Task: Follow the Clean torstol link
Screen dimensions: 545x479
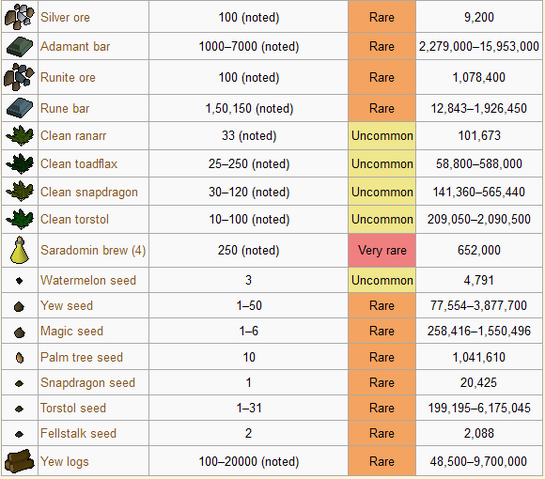Action: [x=74, y=219]
